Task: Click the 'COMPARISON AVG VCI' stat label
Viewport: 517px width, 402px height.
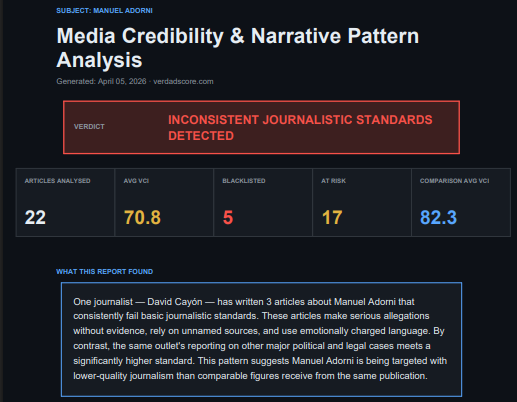Action: [x=454, y=181]
